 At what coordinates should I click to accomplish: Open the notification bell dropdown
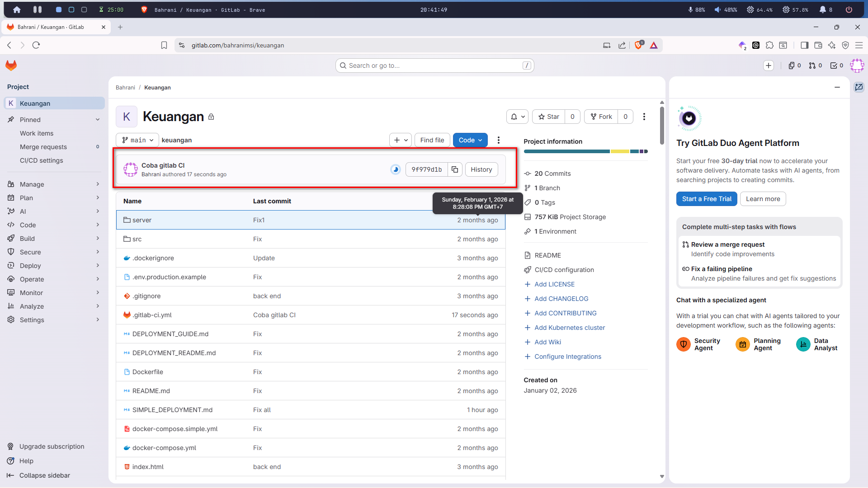(x=518, y=117)
